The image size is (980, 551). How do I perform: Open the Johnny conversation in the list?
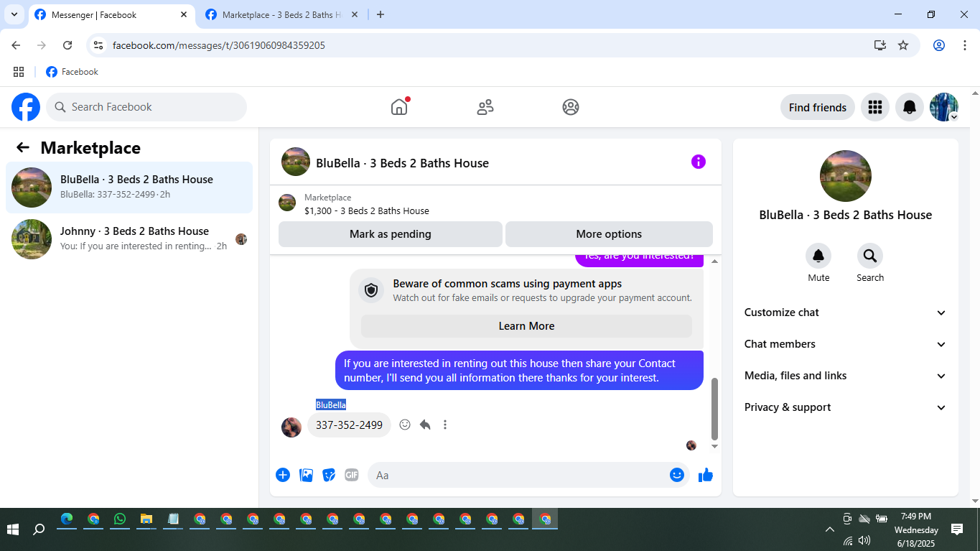tap(129, 239)
